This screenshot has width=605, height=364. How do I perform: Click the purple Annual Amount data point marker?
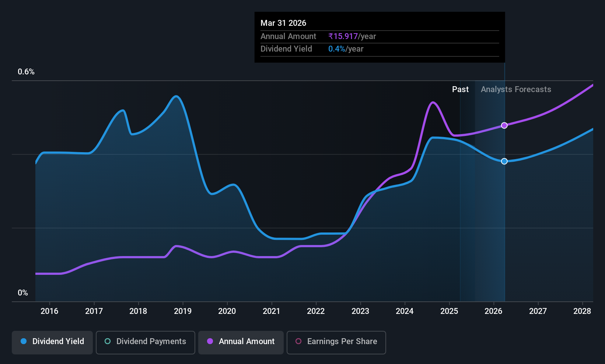coord(504,126)
